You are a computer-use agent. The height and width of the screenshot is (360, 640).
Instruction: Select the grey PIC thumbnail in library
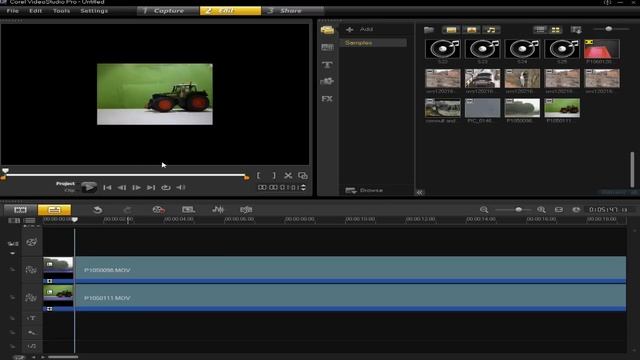pos(482,108)
